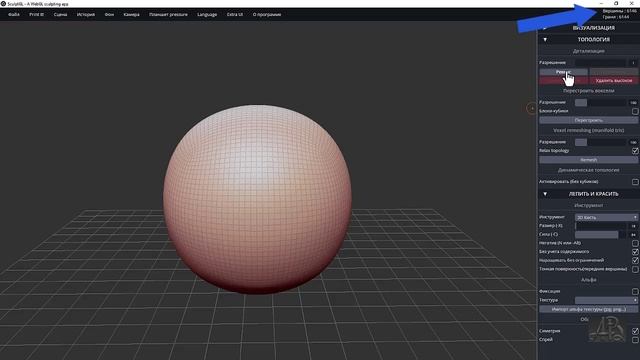Image resolution: width=640 pixels, height=360 pixels.
Task: Click the Перестроить voxel button
Action: [x=588, y=120]
